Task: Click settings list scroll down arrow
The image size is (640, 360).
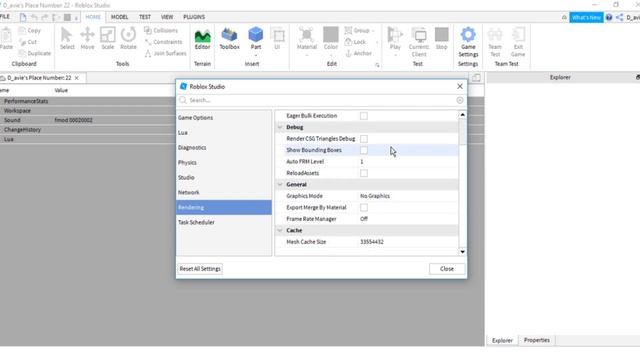Action: point(462,252)
